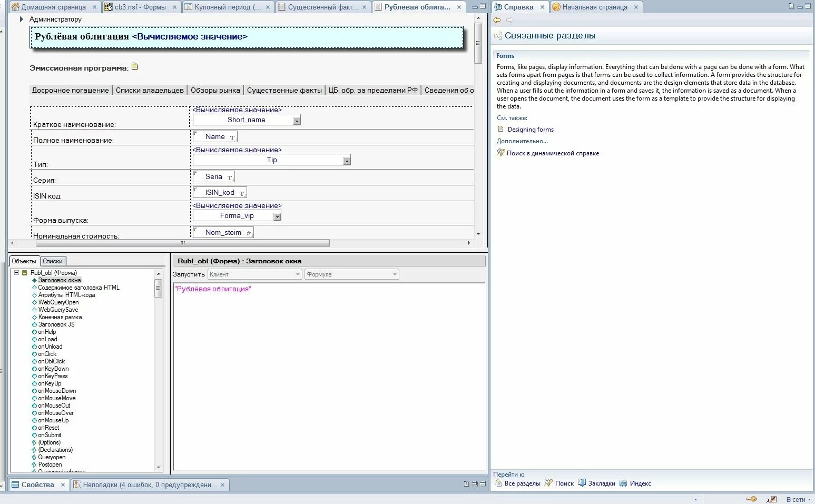Image resolution: width=815 pixels, height=504 pixels.
Task: Click Поиск в динамической справке link
Action: [x=553, y=153]
